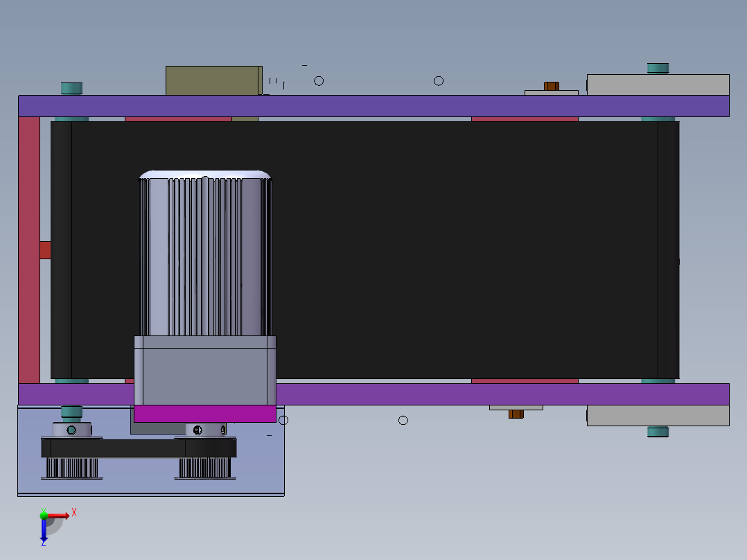Select the upper purple side rail
747x560 pixels.
pos(373,106)
